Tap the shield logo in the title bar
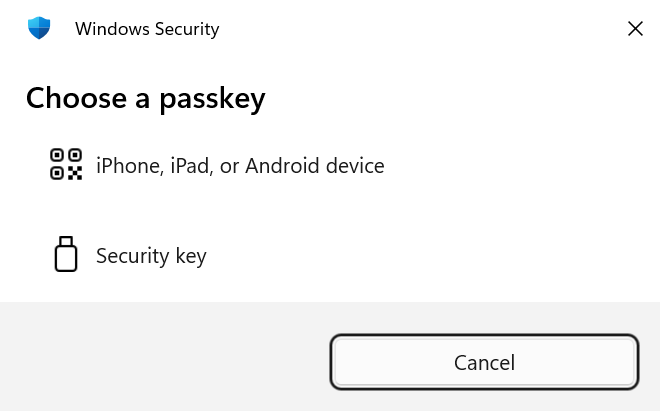 point(39,28)
